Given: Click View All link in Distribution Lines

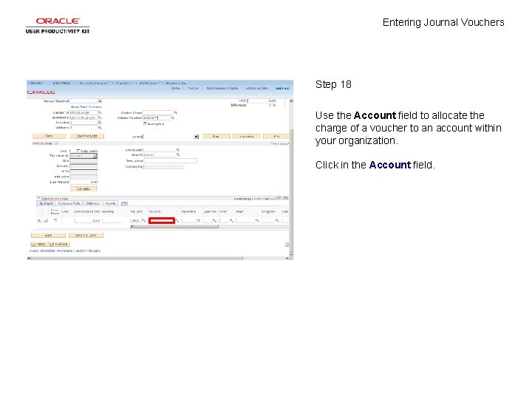Looking at the screenshot, I should [x=269, y=199].
